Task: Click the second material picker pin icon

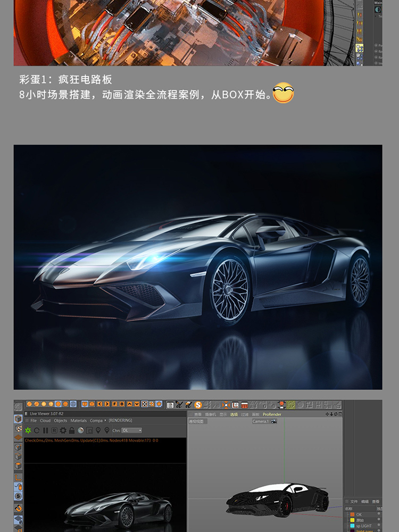Action: [107, 430]
